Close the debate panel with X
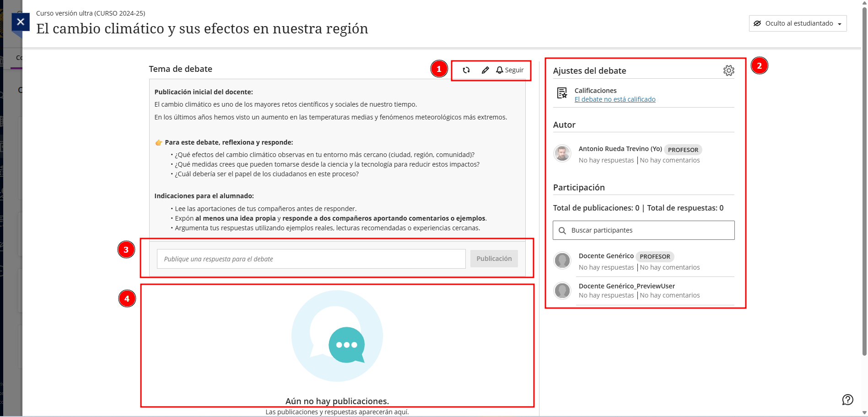 coord(21,22)
